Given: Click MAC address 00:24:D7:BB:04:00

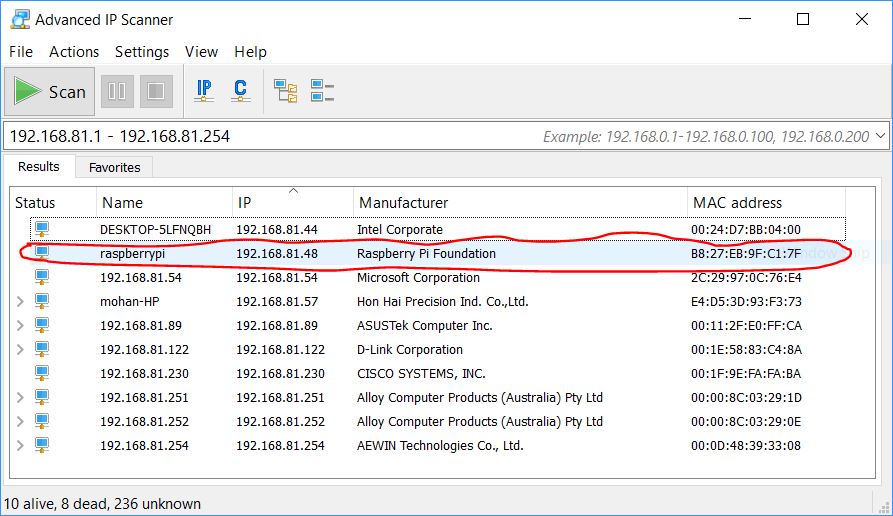Looking at the screenshot, I should (x=746, y=230).
